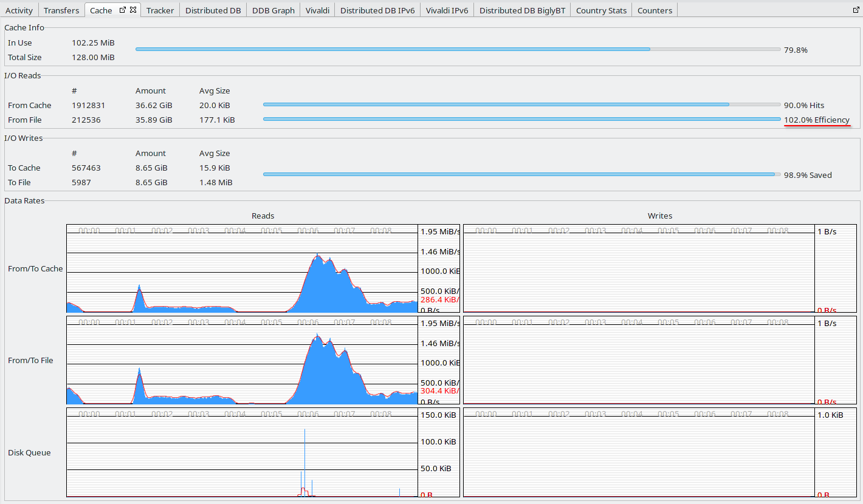The height and width of the screenshot is (504, 863).
Task: Switch to Distributed DB IPv6 tab
Action: 377,10
